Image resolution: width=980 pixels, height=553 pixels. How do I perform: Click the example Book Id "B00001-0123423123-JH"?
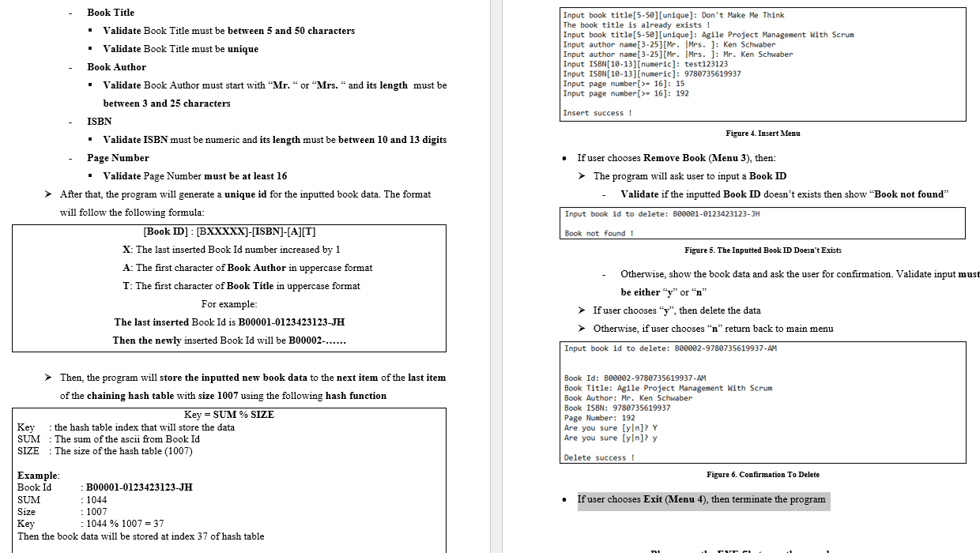pyautogui.click(x=138, y=487)
